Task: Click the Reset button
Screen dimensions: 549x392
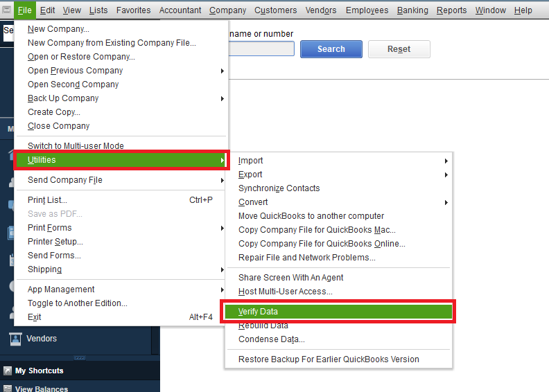Action: [x=399, y=49]
